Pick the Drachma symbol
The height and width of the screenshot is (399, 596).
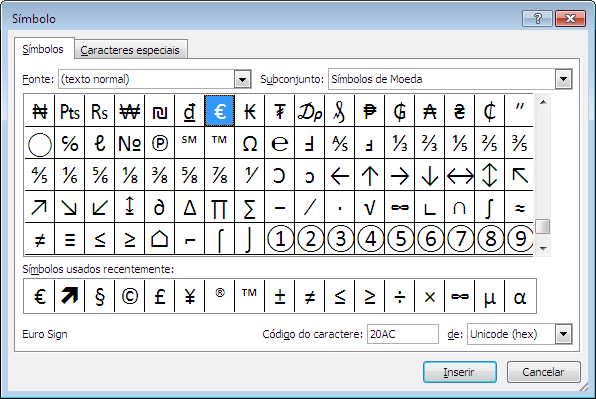tap(310, 111)
